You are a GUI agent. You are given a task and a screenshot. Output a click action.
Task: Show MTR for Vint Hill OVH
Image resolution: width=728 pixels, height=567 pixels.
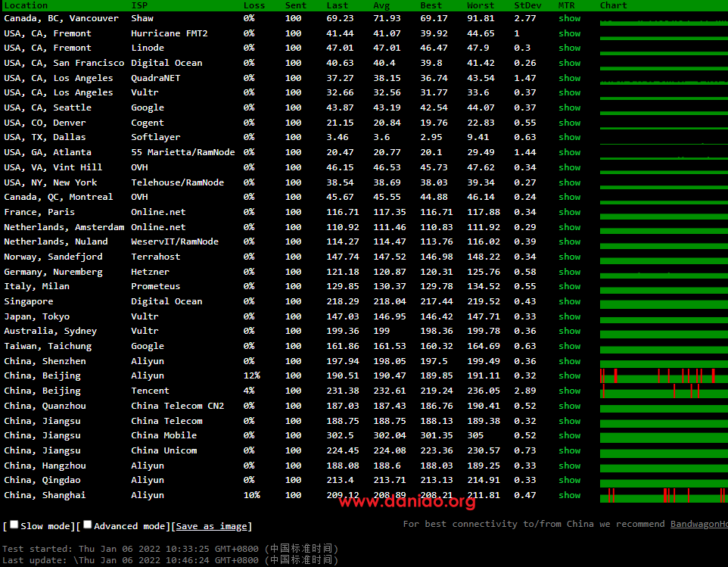point(569,167)
